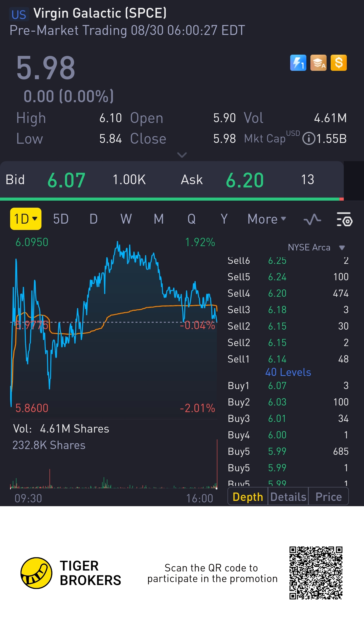Tap the green bid/ask ratio bar
The image size is (364, 640).
click(170, 199)
